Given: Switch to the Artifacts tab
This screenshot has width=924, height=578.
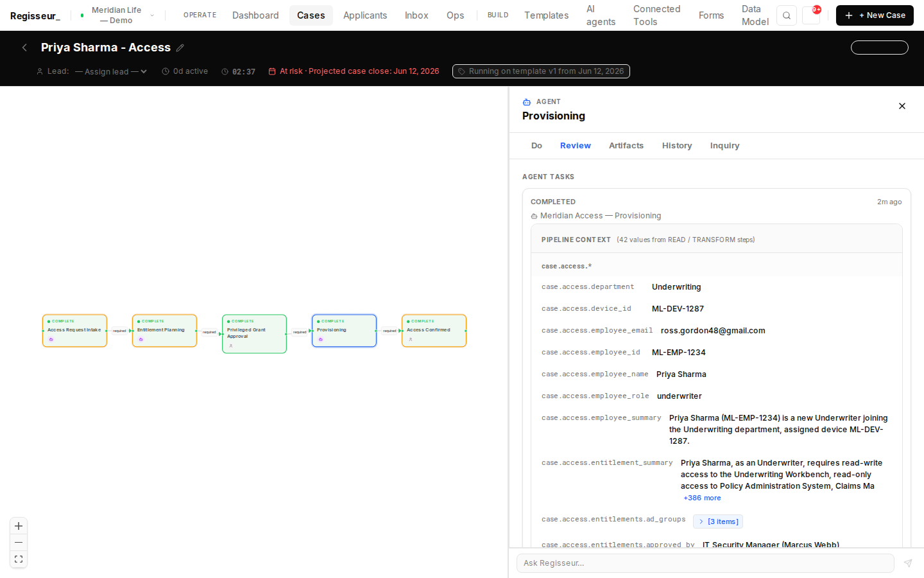Looking at the screenshot, I should coord(626,146).
